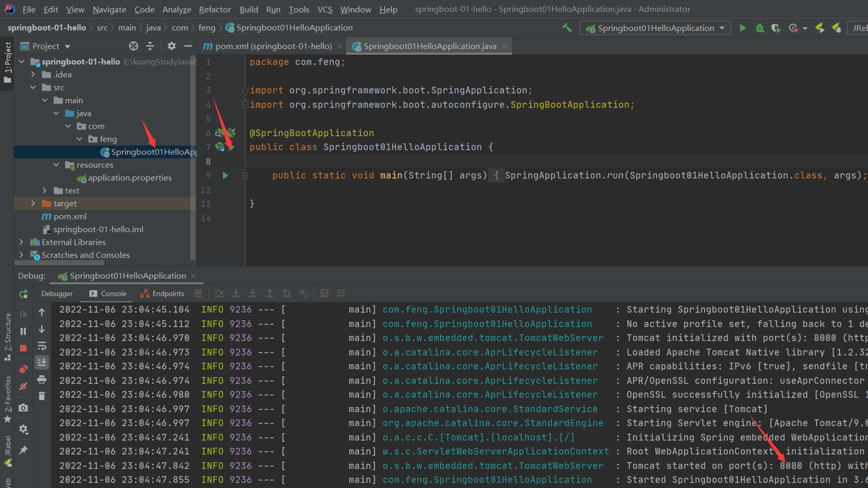Image resolution: width=868 pixels, height=488 pixels.
Task: Click the console up arrow icon
Action: tap(42, 312)
